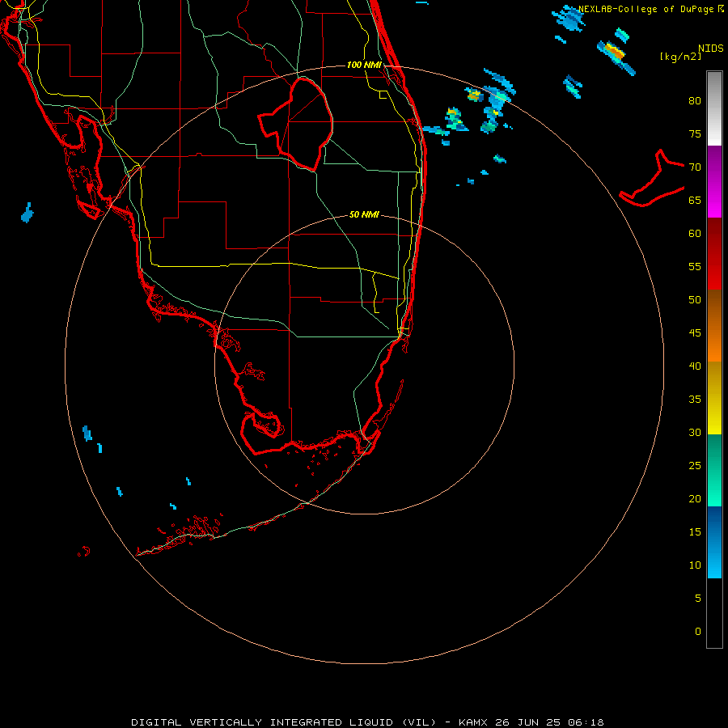Select the 10 value on the scale
Screen dimensions: 728x728
(x=695, y=565)
